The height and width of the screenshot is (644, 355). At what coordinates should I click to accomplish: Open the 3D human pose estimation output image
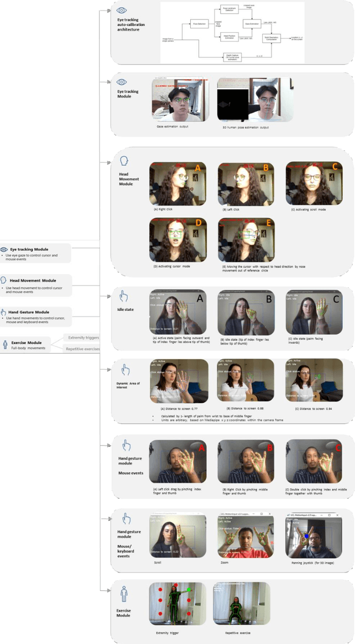[x=255, y=100]
